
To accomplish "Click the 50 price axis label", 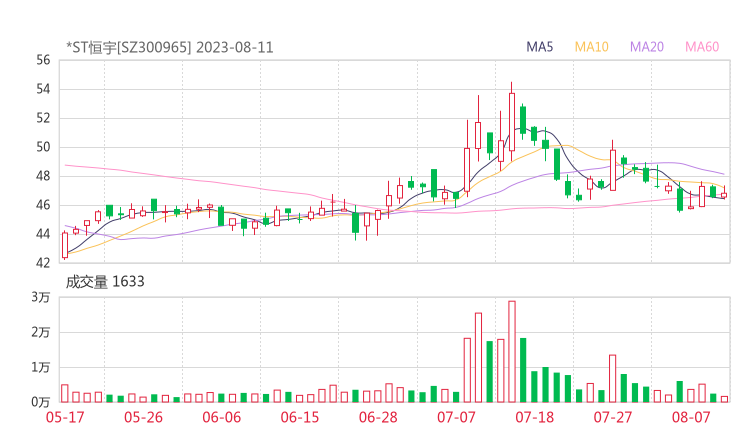I will coord(43,147).
